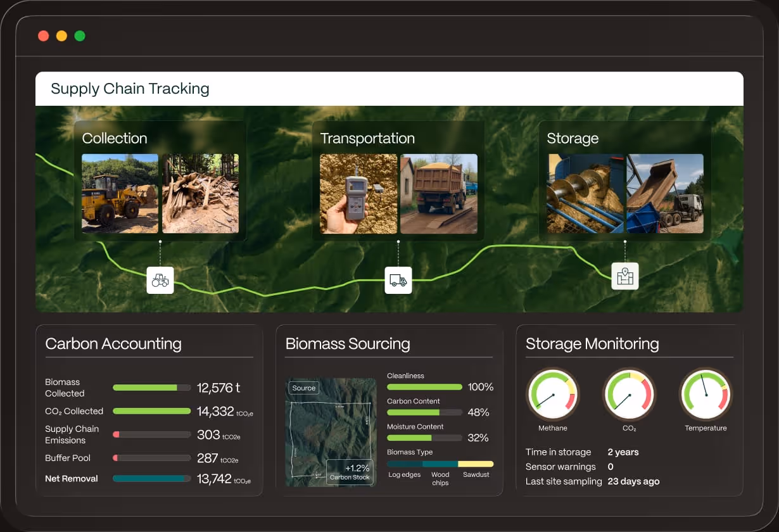Click the 14,332 tCO2e value
Screen dimensions: 779x532
click(225, 412)
